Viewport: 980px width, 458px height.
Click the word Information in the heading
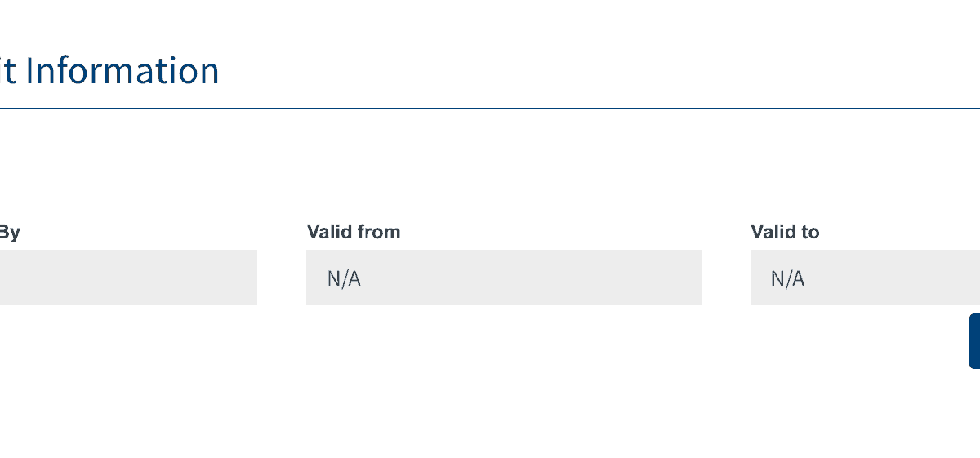[122, 71]
